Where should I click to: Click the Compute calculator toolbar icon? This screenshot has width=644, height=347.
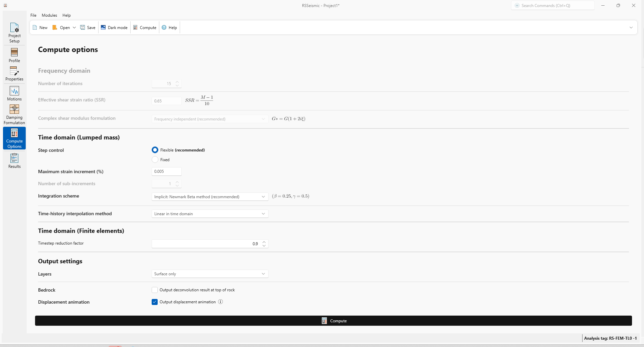(x=135, y=28)
